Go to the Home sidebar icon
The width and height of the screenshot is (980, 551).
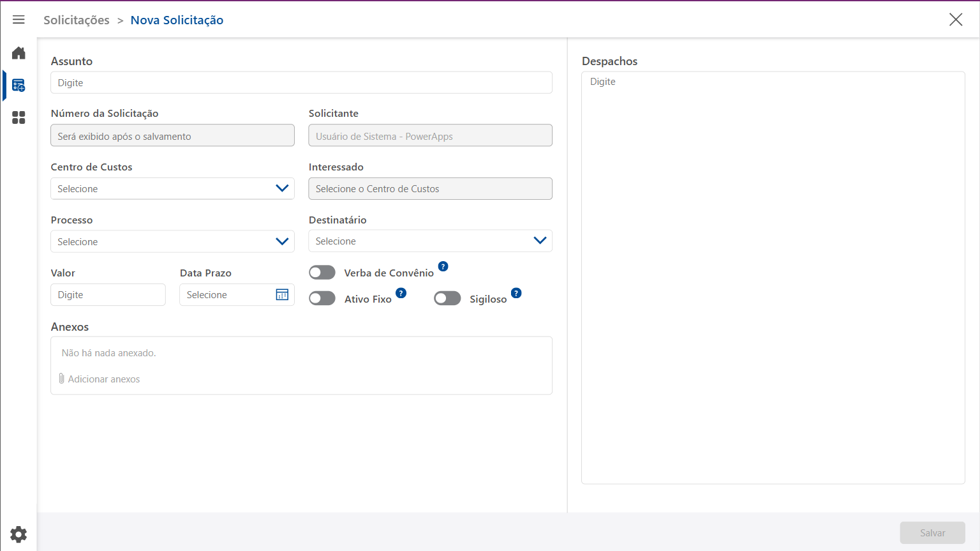coord(19,53)
